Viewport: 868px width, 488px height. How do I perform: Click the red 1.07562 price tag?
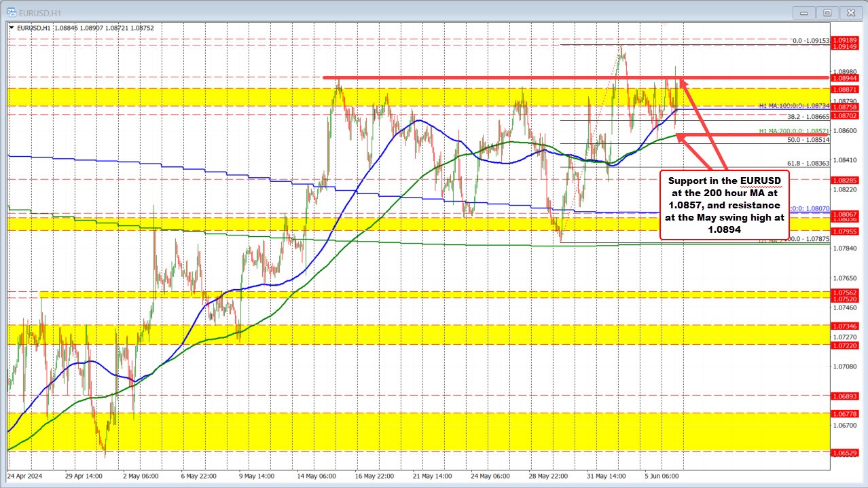[x=845, y=293]
